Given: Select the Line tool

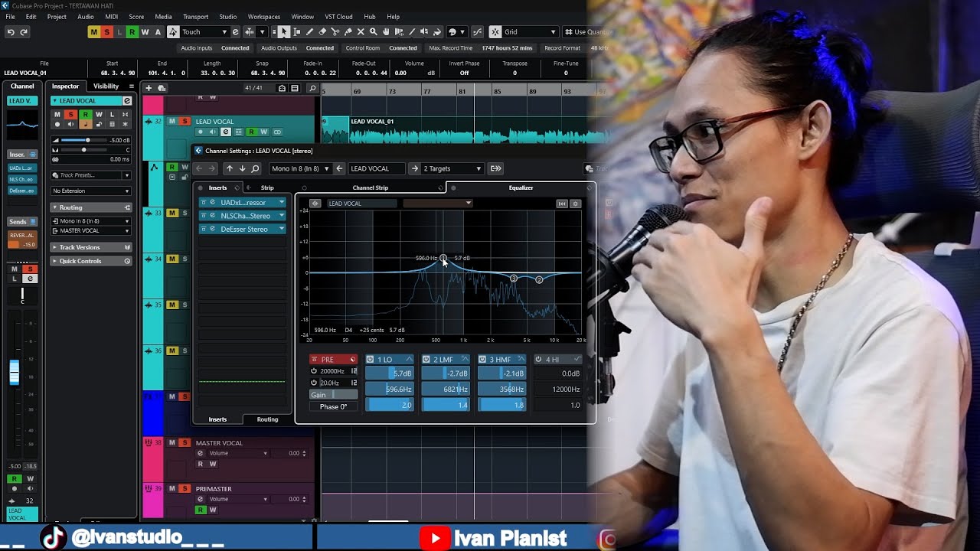Looking at the screenshot, I should pyautogui.click(x=413, y=32).
